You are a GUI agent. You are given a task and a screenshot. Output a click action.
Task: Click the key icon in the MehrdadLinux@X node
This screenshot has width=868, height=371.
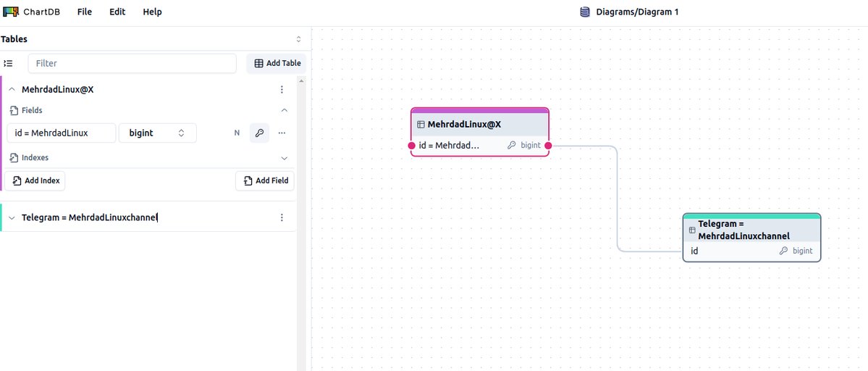512,146
